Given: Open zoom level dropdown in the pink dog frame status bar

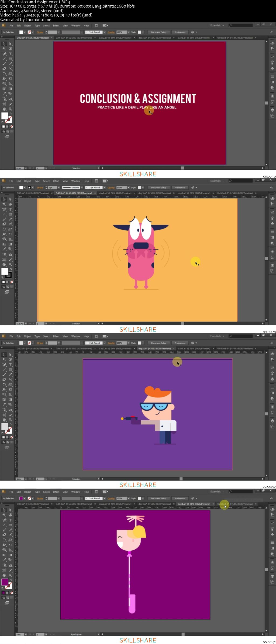Looking at the screenshot, I should pyautogui.click(x=26, y=323).
